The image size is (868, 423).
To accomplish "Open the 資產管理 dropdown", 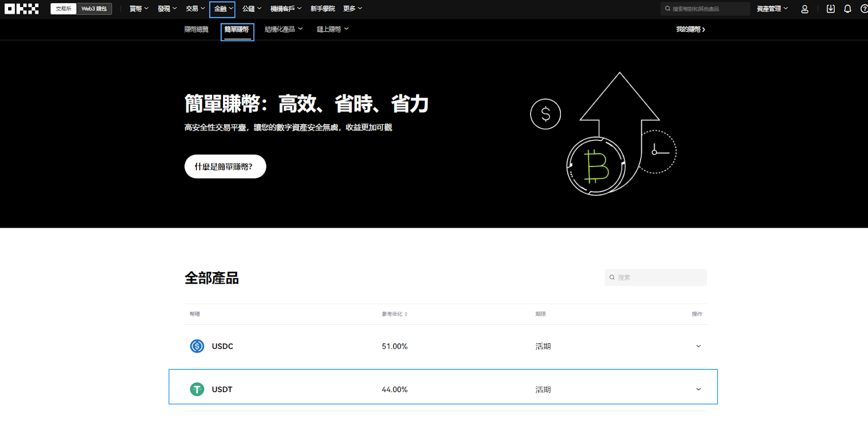I will tap(773, 9).
